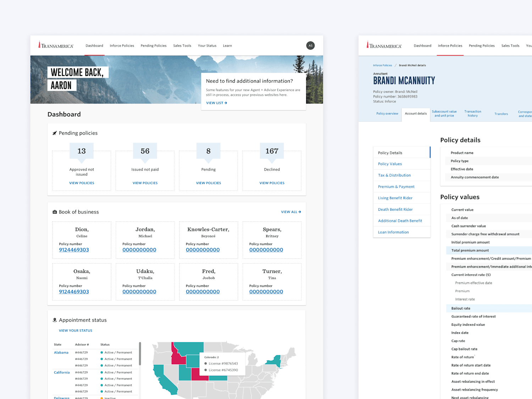
Task: Click the arrow icon next to VIEW LIST
Action: [226, 103]
